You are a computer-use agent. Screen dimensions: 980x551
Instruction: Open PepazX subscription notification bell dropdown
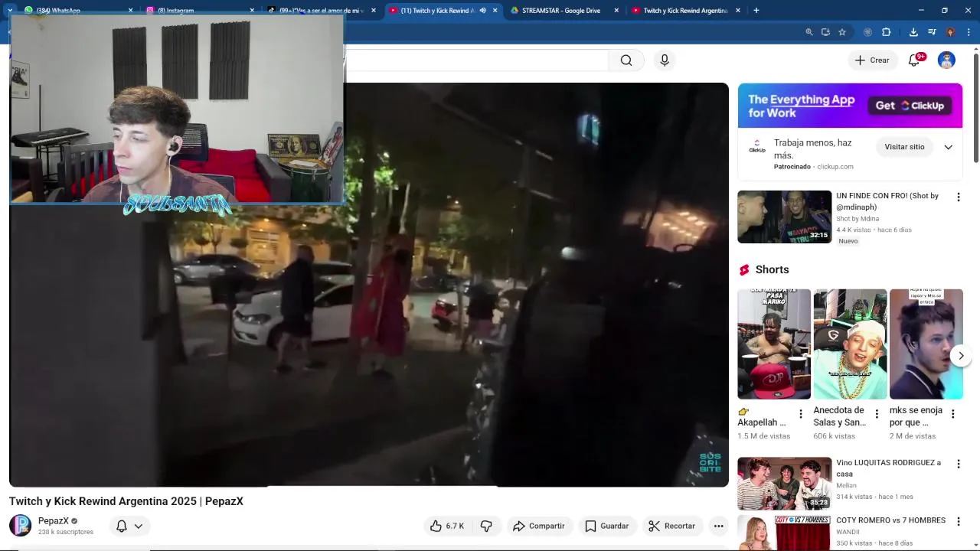pos(129,527)
